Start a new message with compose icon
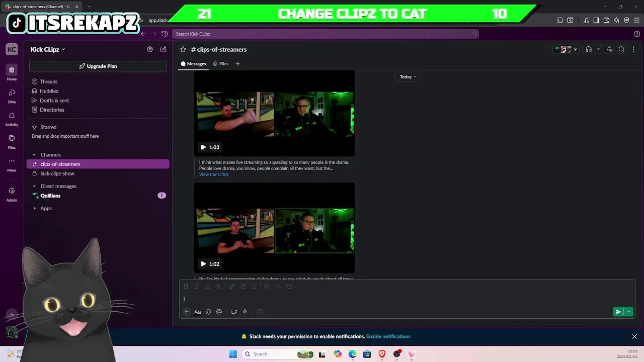The image size is (644, 362). [x=163, y=49]
